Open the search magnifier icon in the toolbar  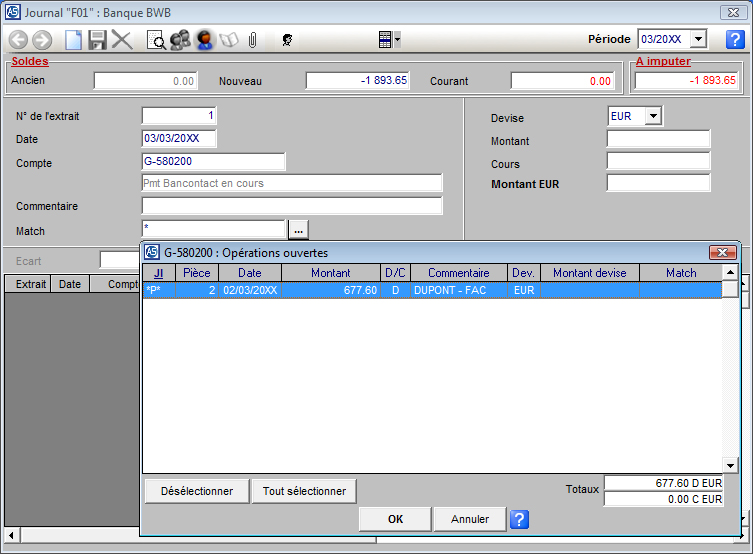point(156,40)
